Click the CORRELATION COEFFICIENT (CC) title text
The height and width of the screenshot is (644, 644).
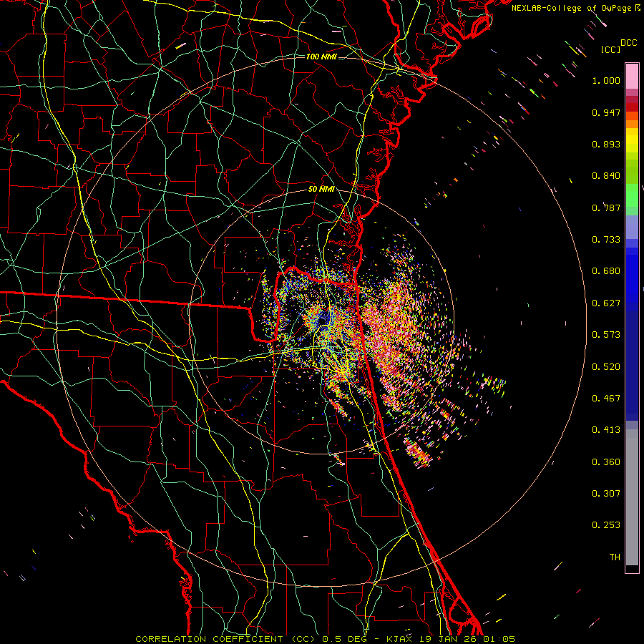225,639
